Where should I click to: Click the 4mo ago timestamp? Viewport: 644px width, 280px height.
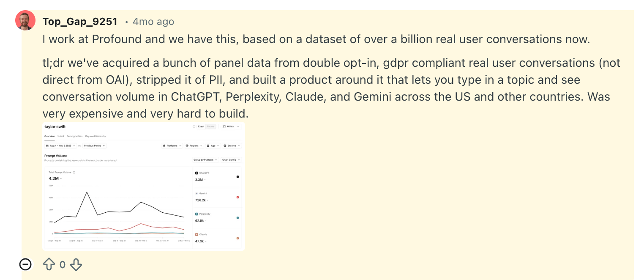[153, 22]
